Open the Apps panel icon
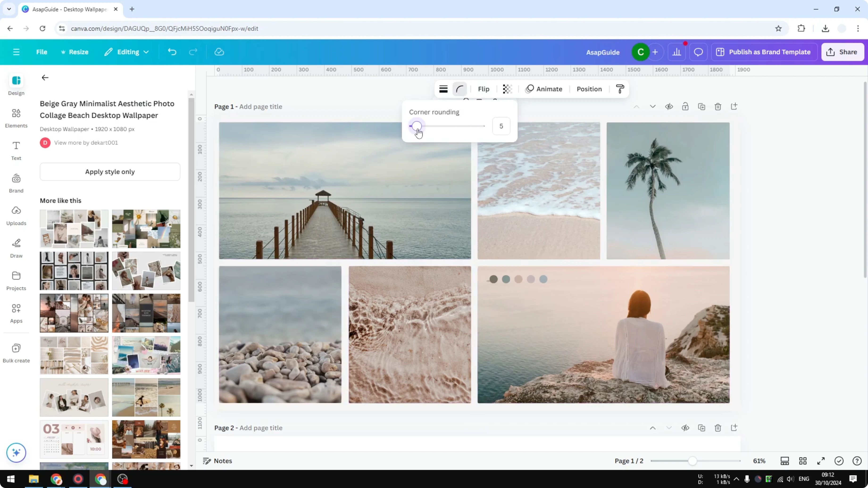The width and height of the screenshot is (868, 488). 16,313
